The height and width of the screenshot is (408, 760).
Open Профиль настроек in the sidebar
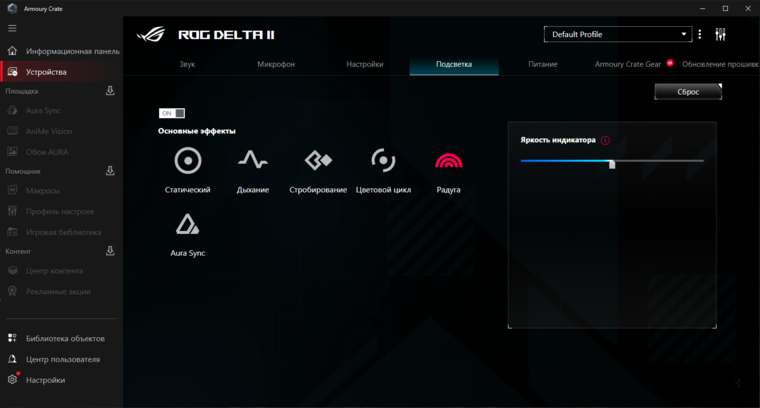pyautogui.click(x=62, y=212)
